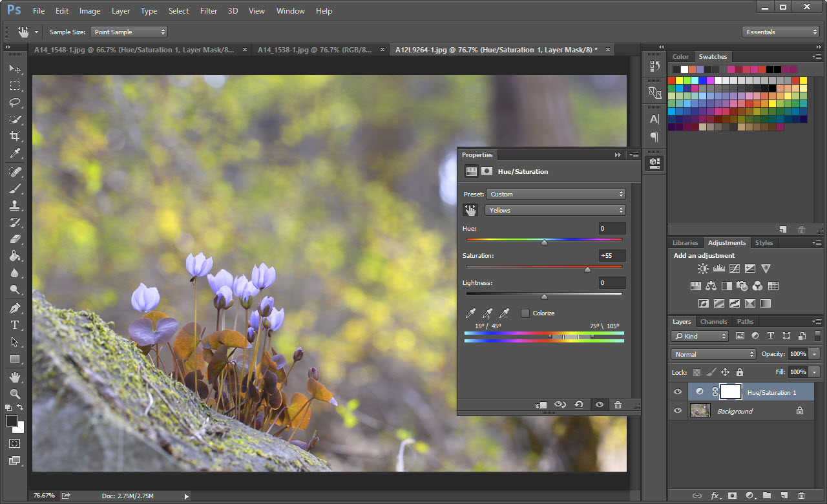827x504 pixels.
Task: Switch to the Color panel tab
Action: click(x=681, y=57)
